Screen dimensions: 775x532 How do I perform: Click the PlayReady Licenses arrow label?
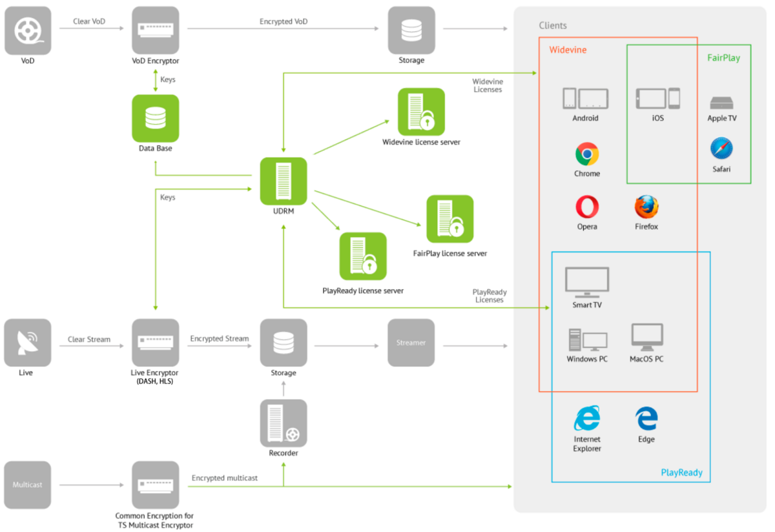coord(490,296)
